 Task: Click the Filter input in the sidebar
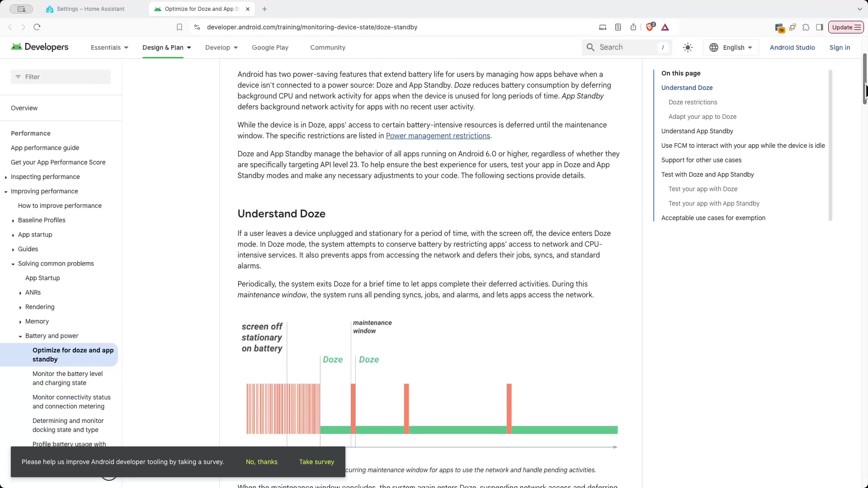61,77
